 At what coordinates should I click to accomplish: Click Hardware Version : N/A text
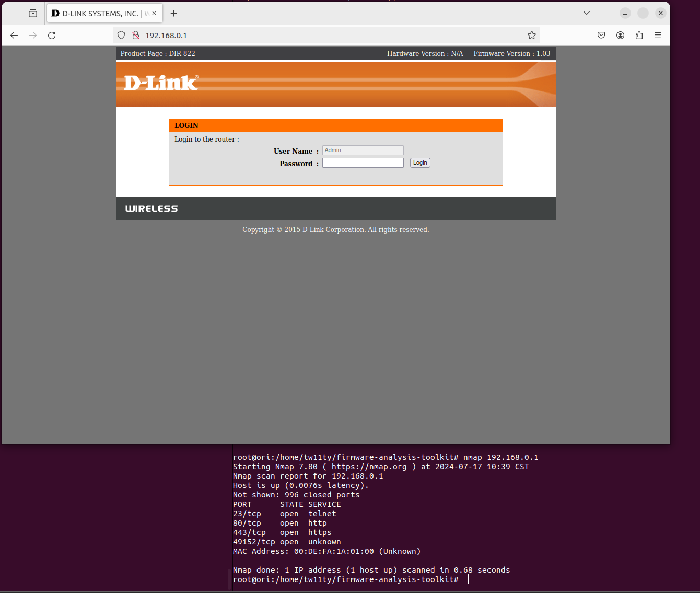(425, 53)
